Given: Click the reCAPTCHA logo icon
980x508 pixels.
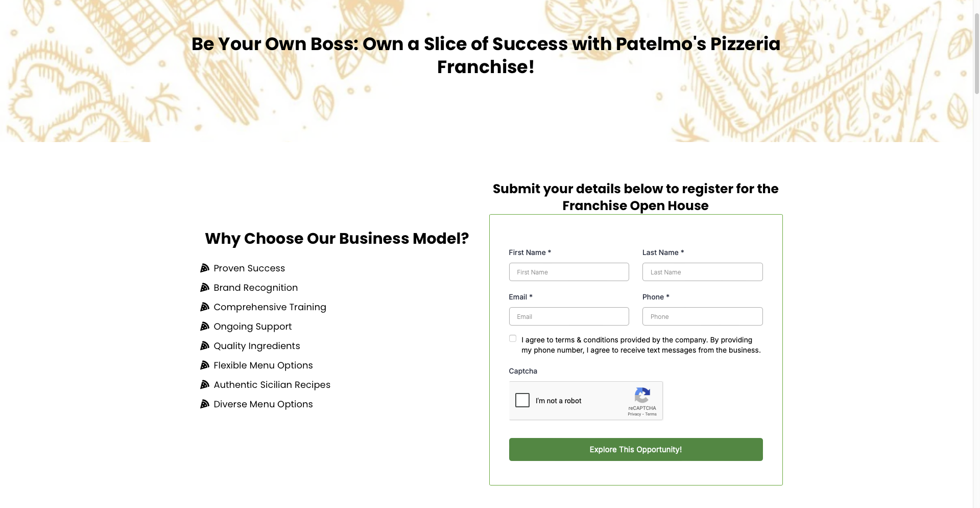Looking at the screenshot, I should [x=642, y=395].
